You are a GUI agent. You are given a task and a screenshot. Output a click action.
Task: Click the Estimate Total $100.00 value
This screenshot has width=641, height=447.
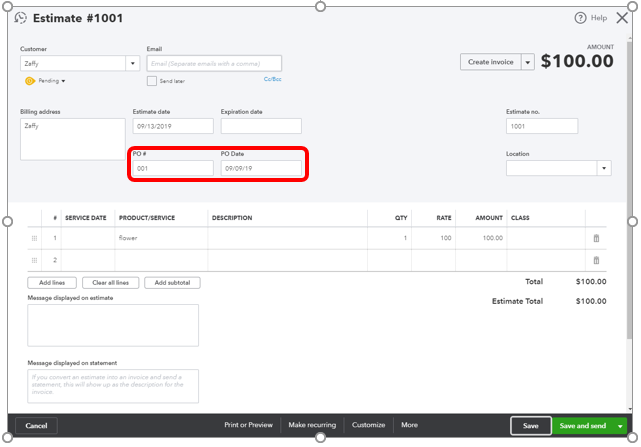[591, 301]
